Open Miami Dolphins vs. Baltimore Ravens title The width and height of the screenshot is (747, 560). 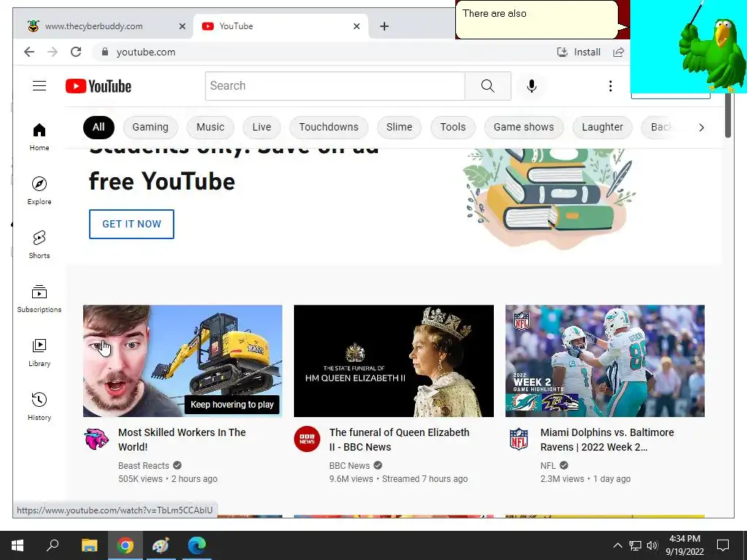pyautogui.click(x=607, y=440)
